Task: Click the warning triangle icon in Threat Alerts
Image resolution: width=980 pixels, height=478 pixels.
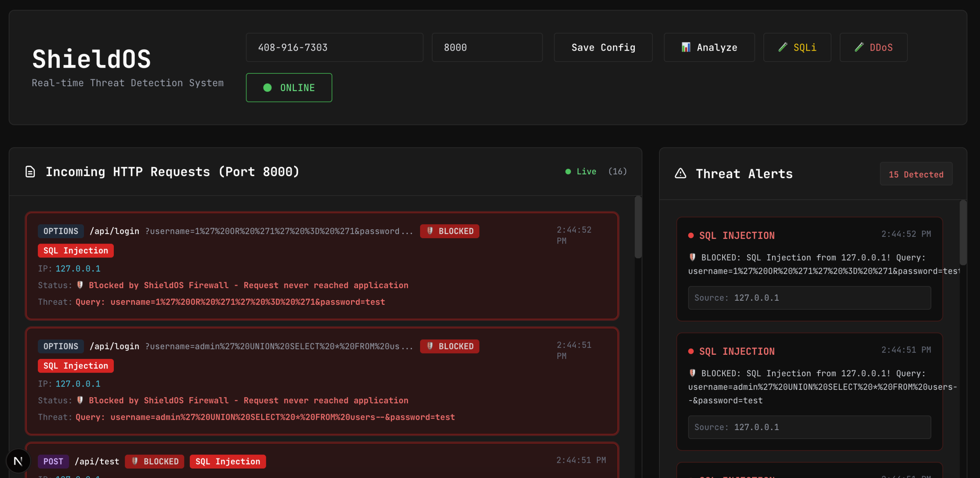Action: pos(680,174)
